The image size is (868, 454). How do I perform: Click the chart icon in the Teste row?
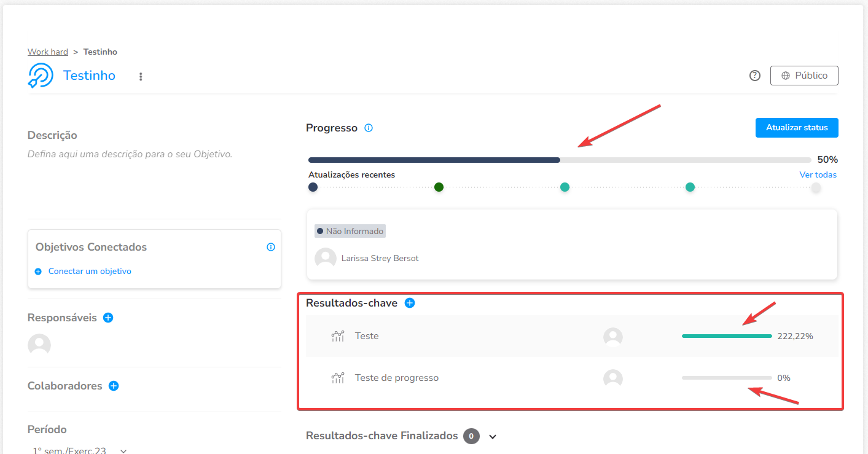tap(338, 336)
